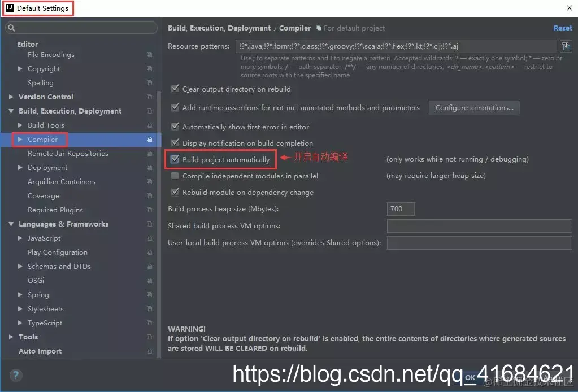
Task: Collapse Languages & Frameworks node
Action: [x=11, y=224]
